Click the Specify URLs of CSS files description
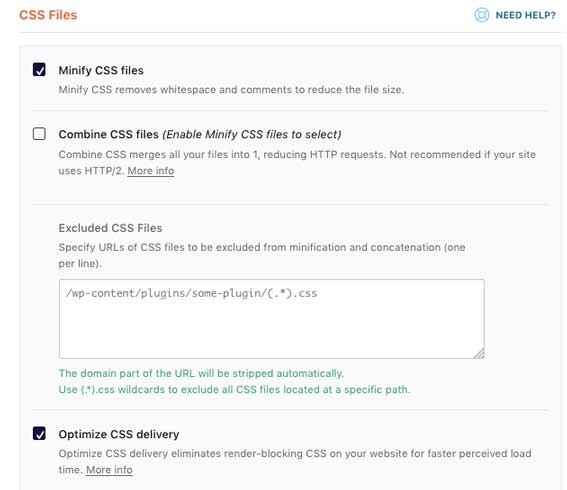 tap(262, 255)
